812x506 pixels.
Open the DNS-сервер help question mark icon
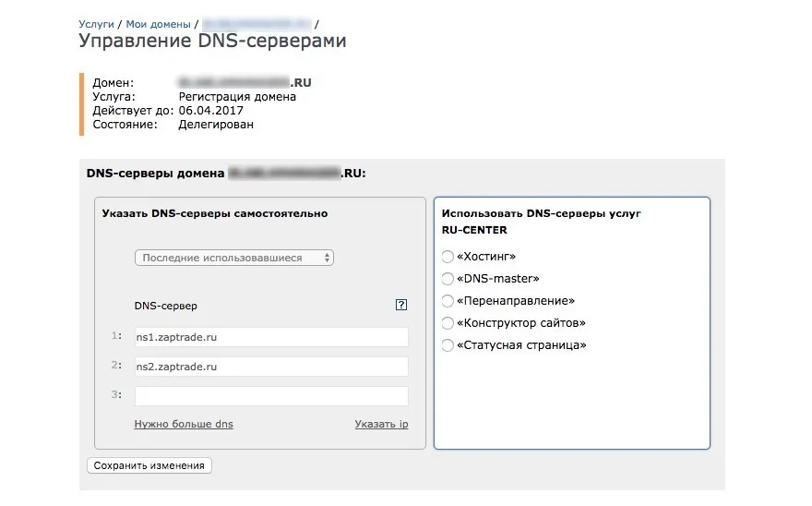click(400, 305)
